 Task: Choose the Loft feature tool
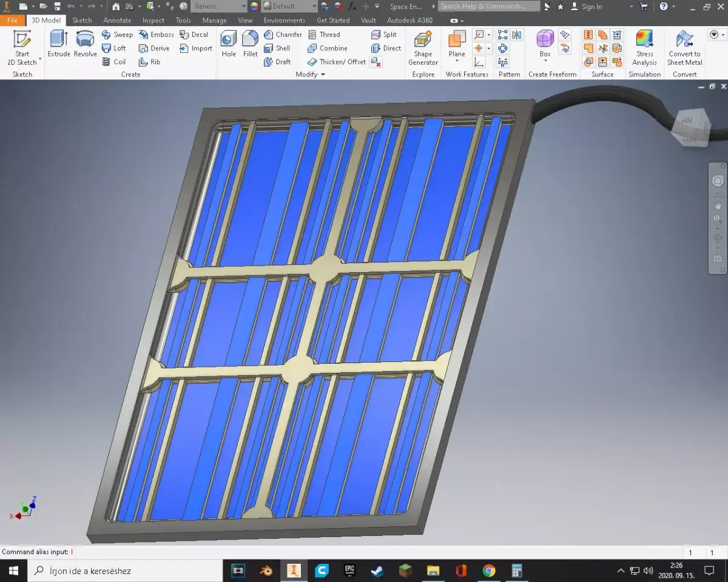point(114,48)
